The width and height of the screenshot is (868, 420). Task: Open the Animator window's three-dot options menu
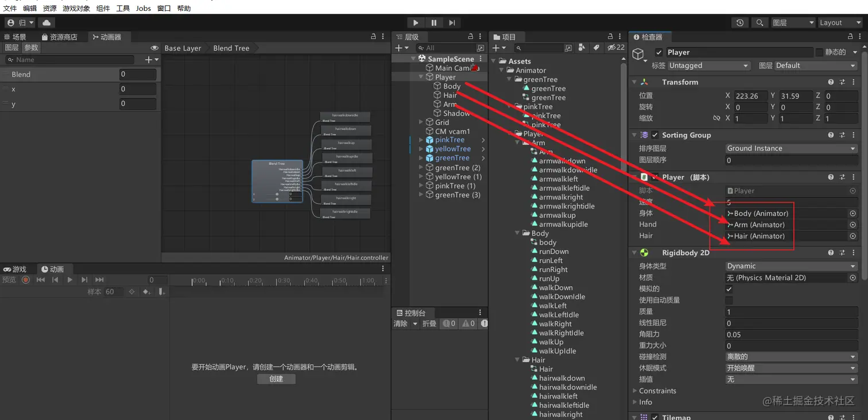tap(383, 36)
